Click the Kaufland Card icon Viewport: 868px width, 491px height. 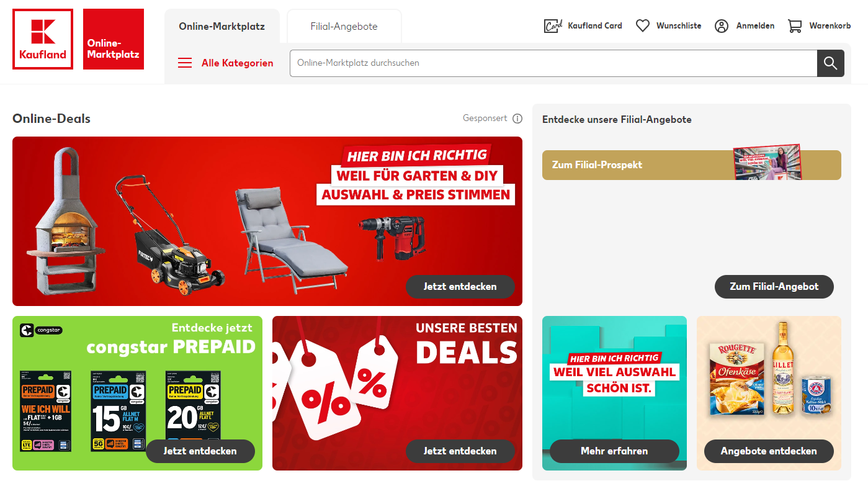coord(553,25)
